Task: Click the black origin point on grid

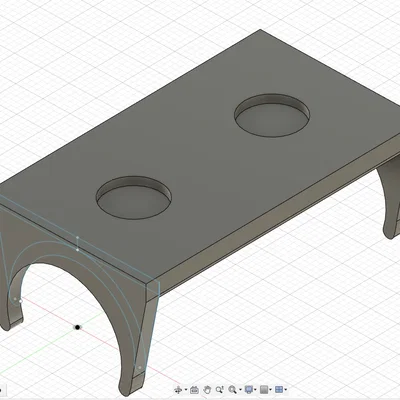Action: 78,327
